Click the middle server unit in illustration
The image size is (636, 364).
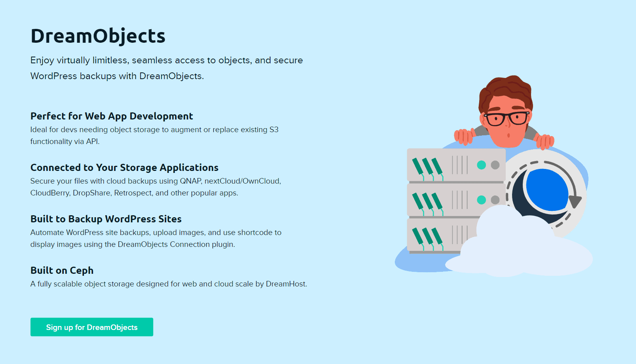point(455,200)
